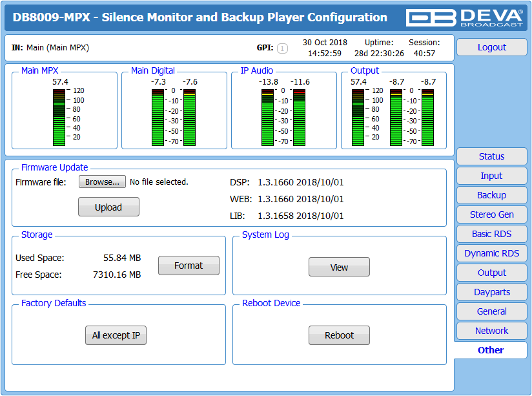Click the System Log section title
The width and height of the screenshot is (532, 396).
pyautogui.click(x=265, y=234)
